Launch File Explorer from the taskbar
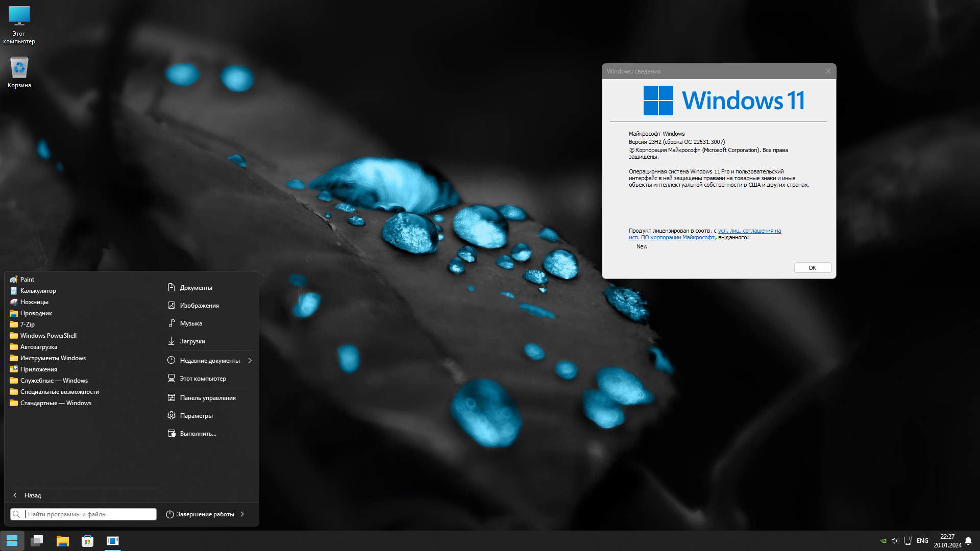Image resolution: width=980 pixels, height=551 pixels. (62, 541)
